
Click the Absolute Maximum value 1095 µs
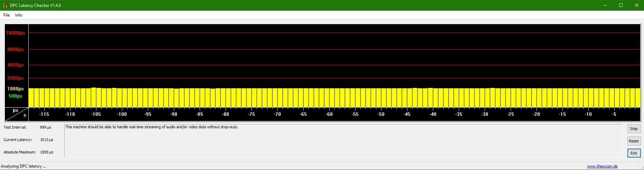47,152
